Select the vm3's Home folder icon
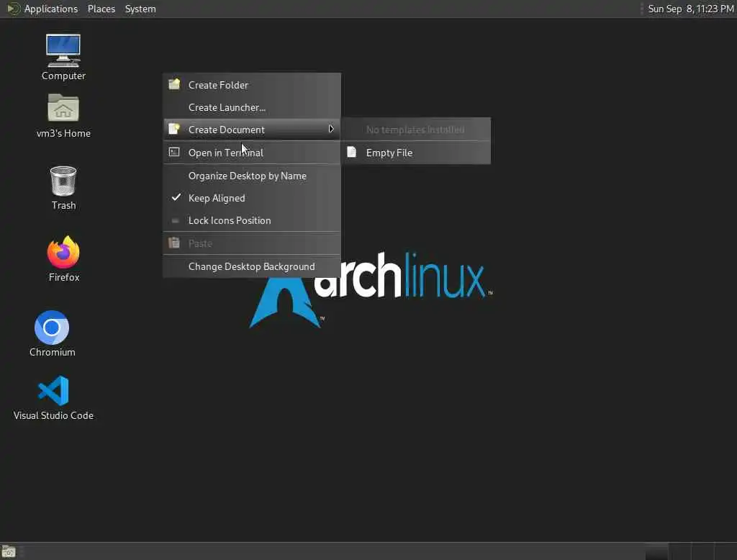Screen dimensions: 737x560 point(63,108)
